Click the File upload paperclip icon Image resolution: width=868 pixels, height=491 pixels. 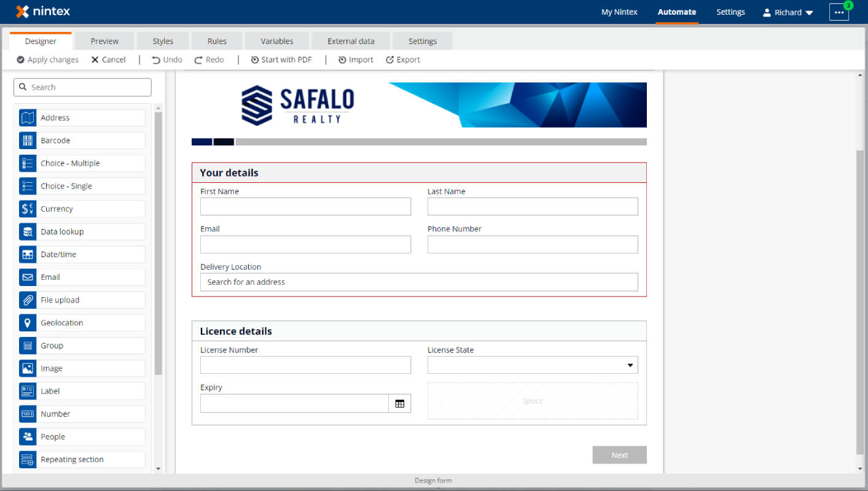[x=28, y=300]
